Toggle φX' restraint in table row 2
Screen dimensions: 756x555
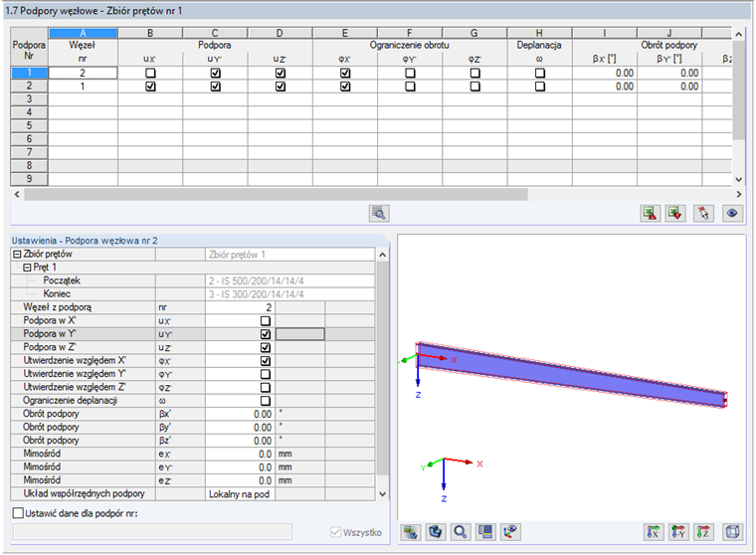tap(345, 87)
